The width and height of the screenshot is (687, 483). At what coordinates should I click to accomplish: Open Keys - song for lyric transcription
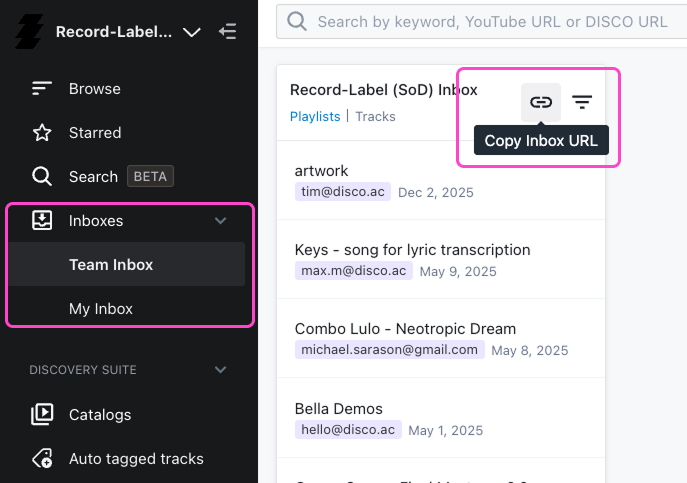click(412, 249)
